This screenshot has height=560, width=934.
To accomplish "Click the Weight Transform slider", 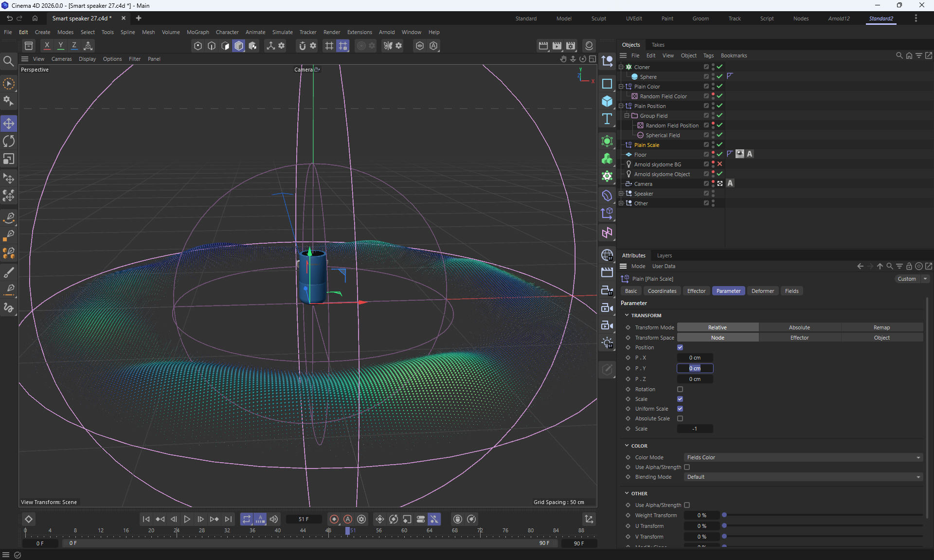I will coord(822,515).
